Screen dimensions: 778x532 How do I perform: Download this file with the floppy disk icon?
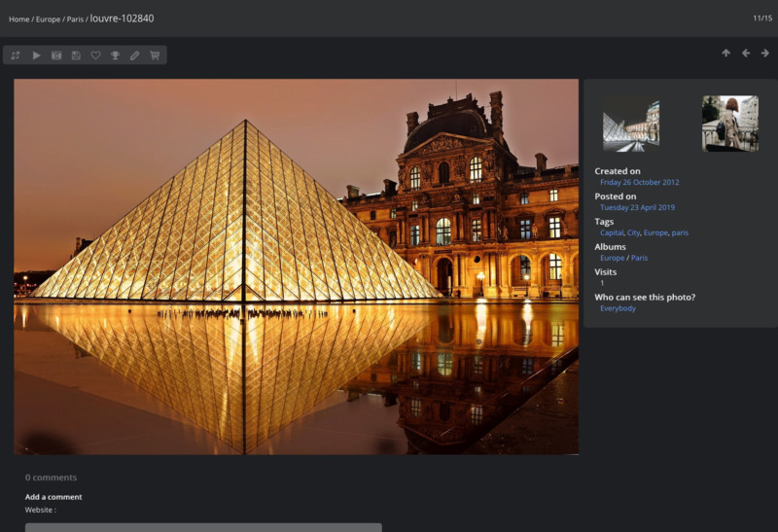pyautogui.click(x=76, y=55)
